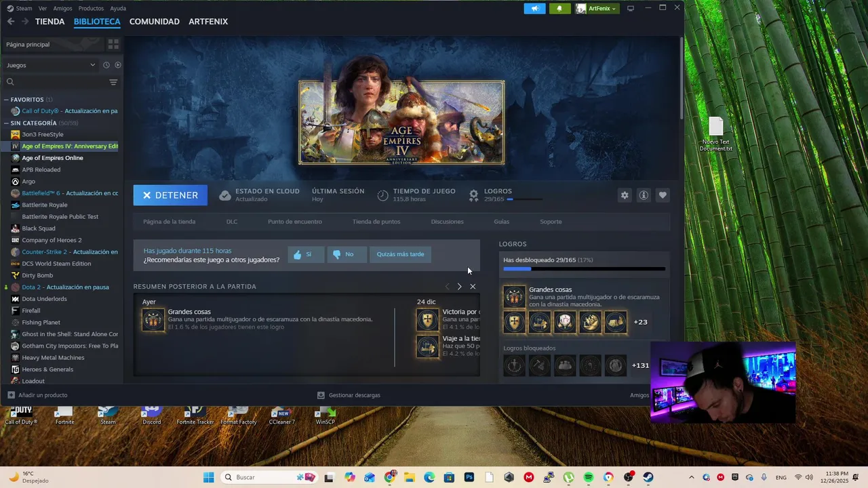Screen dimensions: 868x488
Task: Open the collections grid view icon
Action: click(x=113, y=44)
